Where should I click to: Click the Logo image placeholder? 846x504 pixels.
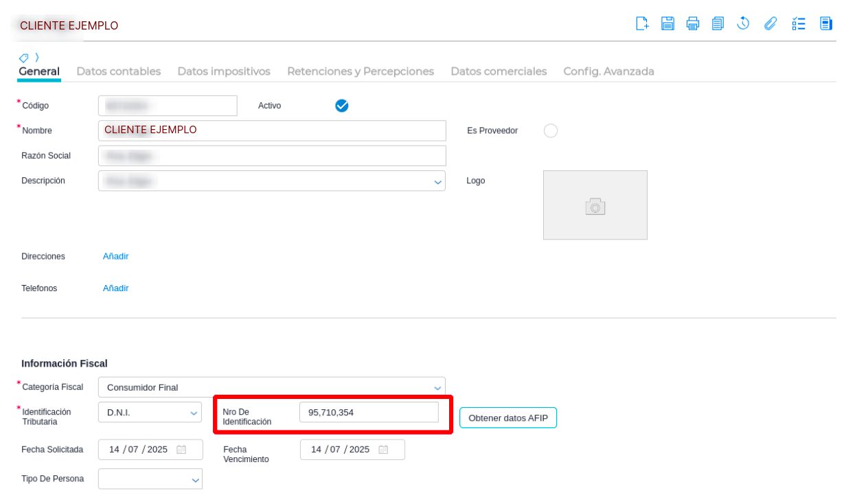point(595,205)
